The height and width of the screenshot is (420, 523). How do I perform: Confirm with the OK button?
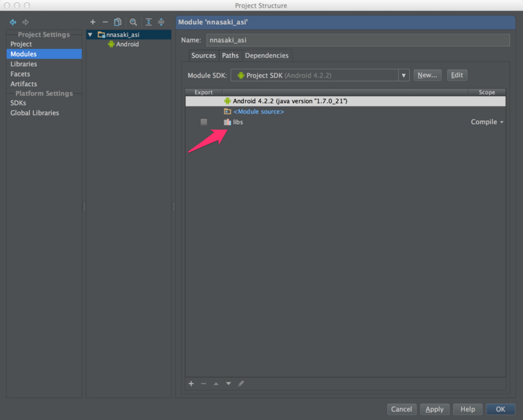point(501,410)
